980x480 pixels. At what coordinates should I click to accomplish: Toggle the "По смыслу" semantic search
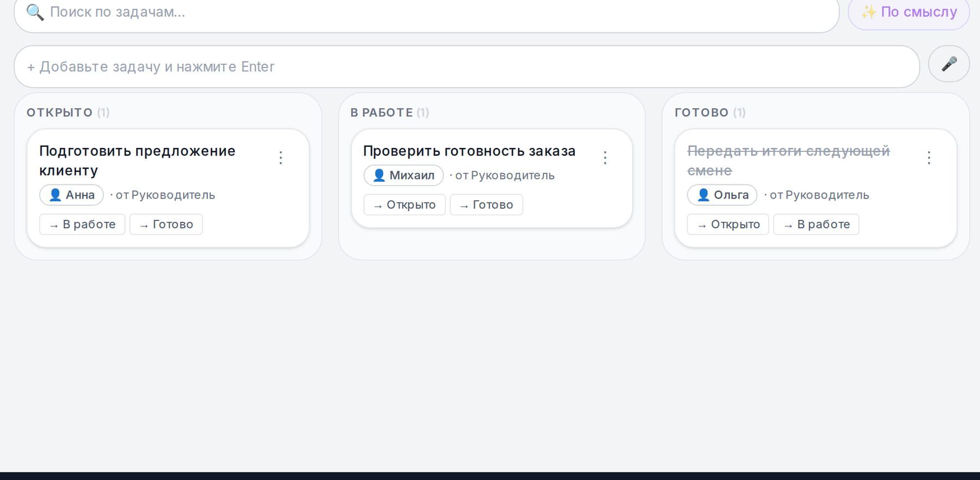[909, 12]
